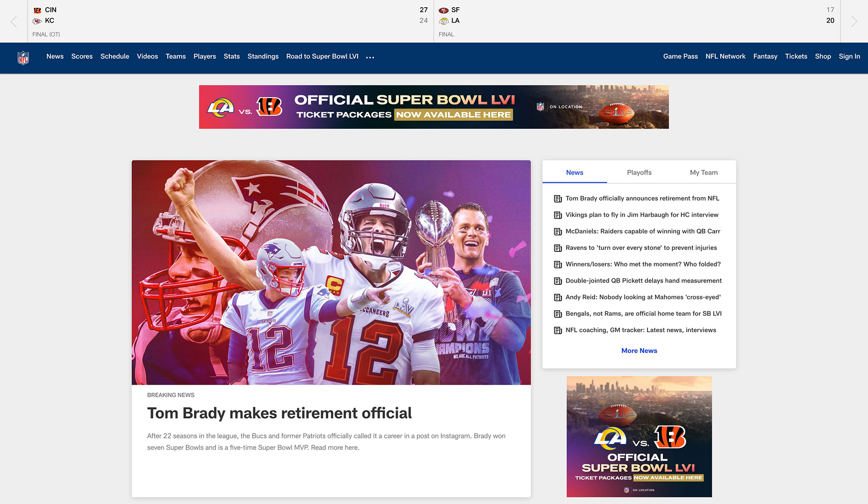Click Sign In in the navigation bar
This screenshot has height=504, width=868.
849,57
